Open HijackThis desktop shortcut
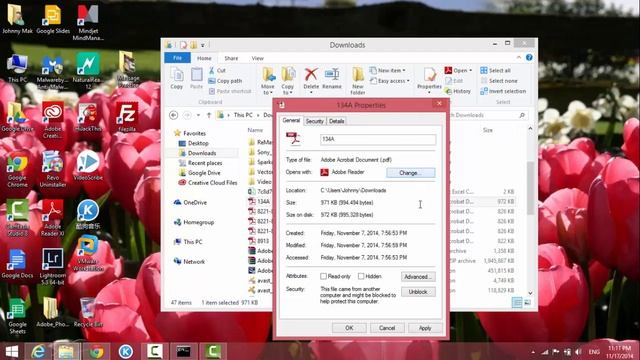Screen dimensions: 640x360 tap(88, 116)
